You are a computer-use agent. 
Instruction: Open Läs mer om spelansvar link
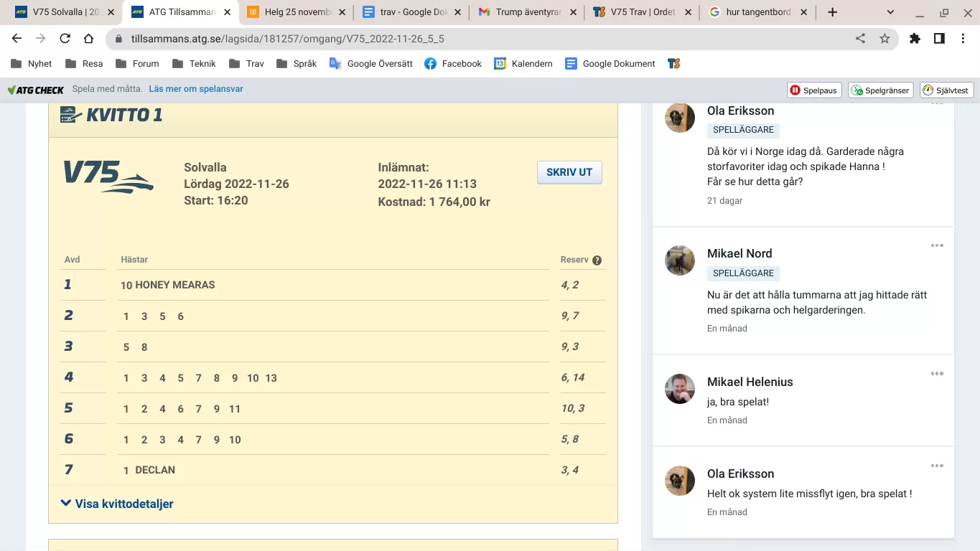coord(196,89)
